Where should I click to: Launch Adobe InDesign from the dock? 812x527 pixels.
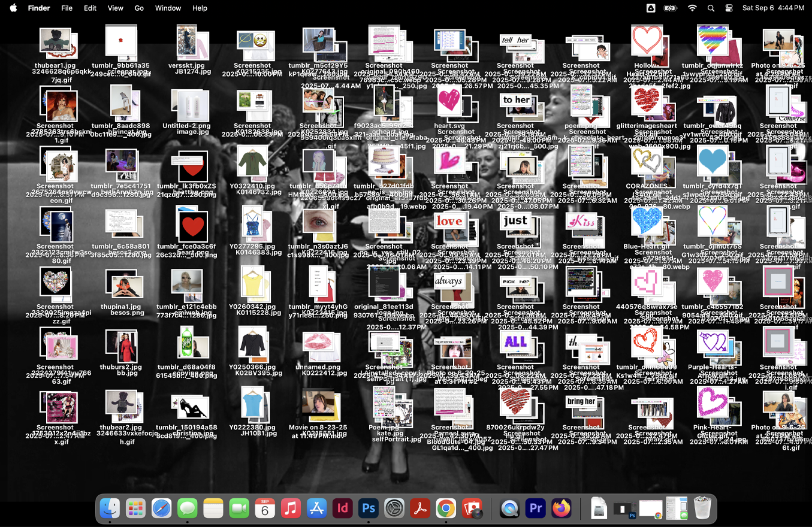(343, 509)
